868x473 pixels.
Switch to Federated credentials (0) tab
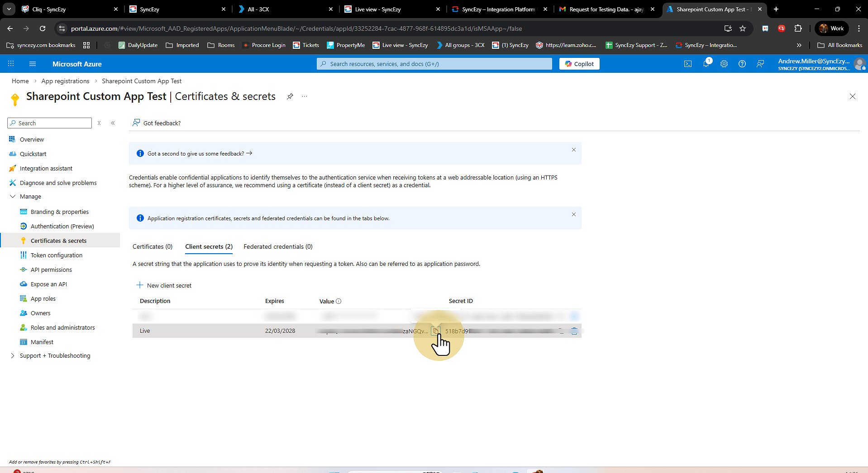point(278,246)
